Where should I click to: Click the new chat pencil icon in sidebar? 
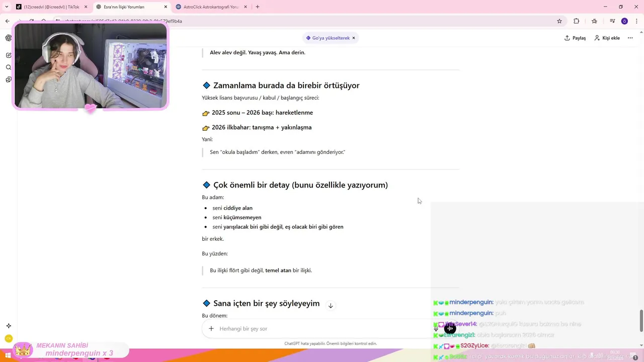(9, 55)
